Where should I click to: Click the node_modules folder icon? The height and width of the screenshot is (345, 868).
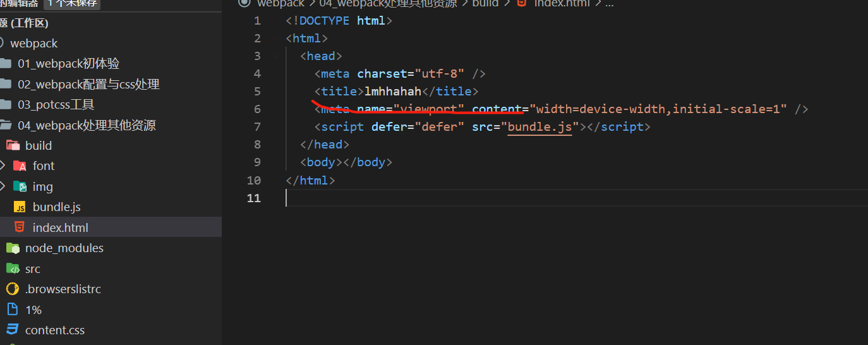13,248
